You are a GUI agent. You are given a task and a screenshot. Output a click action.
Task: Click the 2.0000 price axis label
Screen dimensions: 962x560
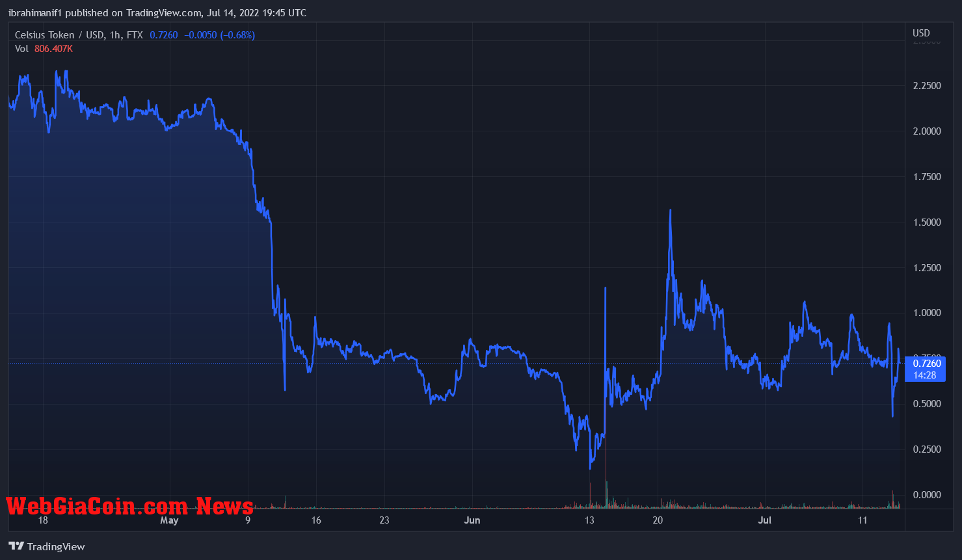point(927,131)
